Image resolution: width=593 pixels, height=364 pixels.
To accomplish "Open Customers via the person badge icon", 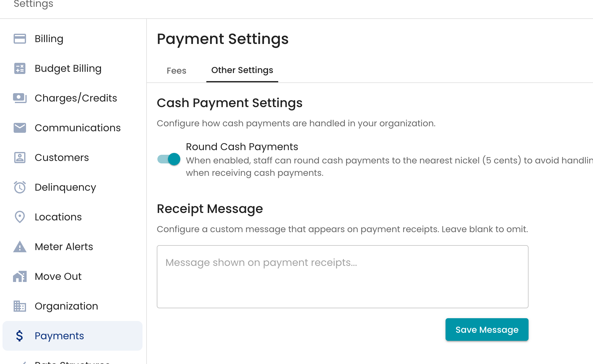I will (20, 158).
